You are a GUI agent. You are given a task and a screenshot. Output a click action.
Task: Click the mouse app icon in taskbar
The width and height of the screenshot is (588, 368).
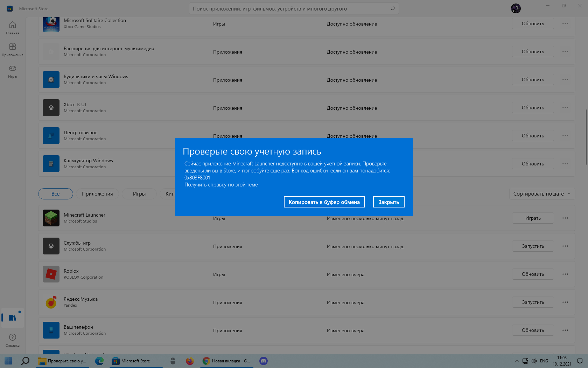pos(173,361)
